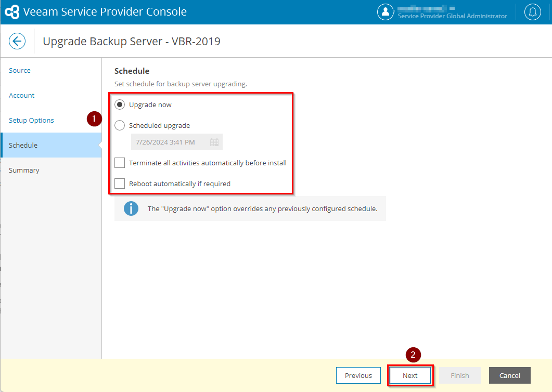
Task: Click the Upgrade now override note text
Action: (x=263, y=208)
